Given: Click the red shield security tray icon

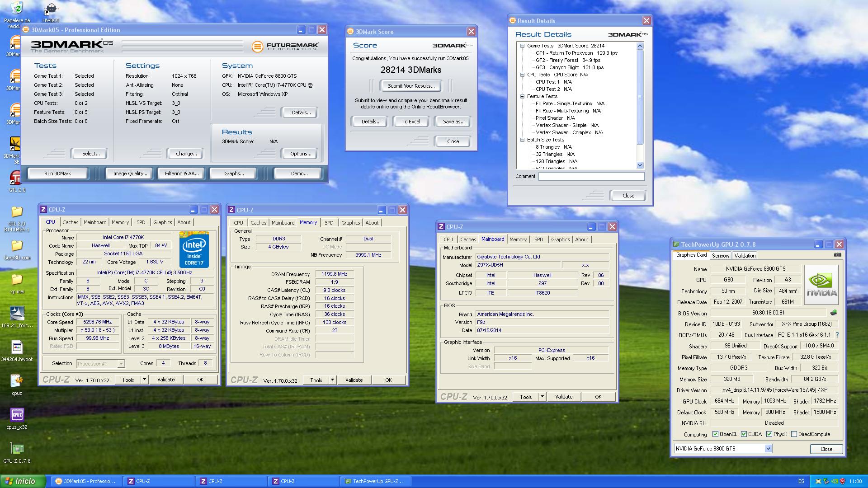Looking at the screenshot, I should pos(842,481).
